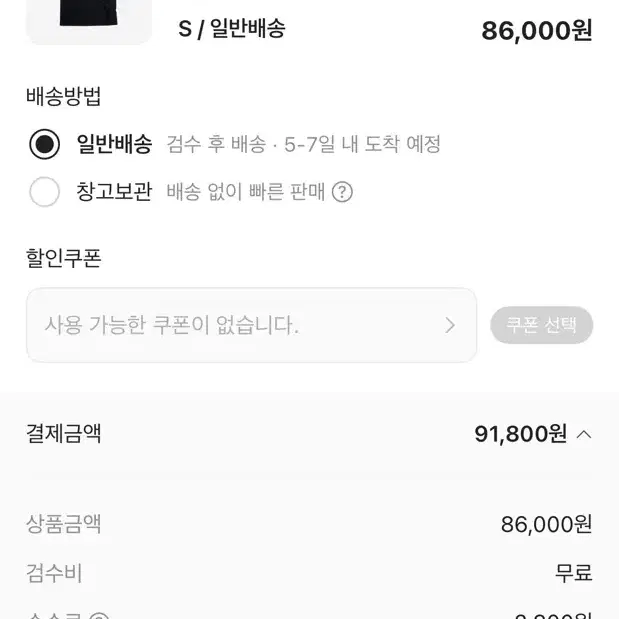Screen dimensions: 619x619
Task: Open coupon list from 사용 가능한 쿠폰이 없습니다 field
Action: click(251, 325)
